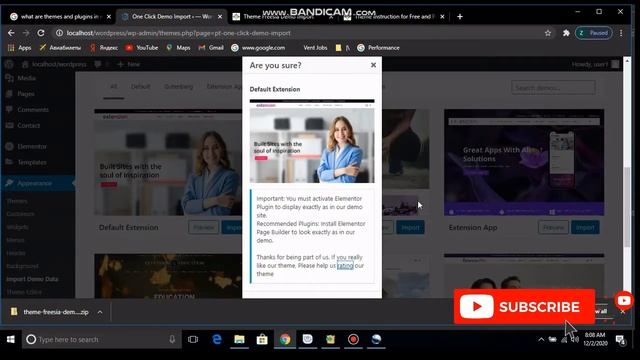
Task: Preview the Extension App demo
Action: tap(553, 227)
